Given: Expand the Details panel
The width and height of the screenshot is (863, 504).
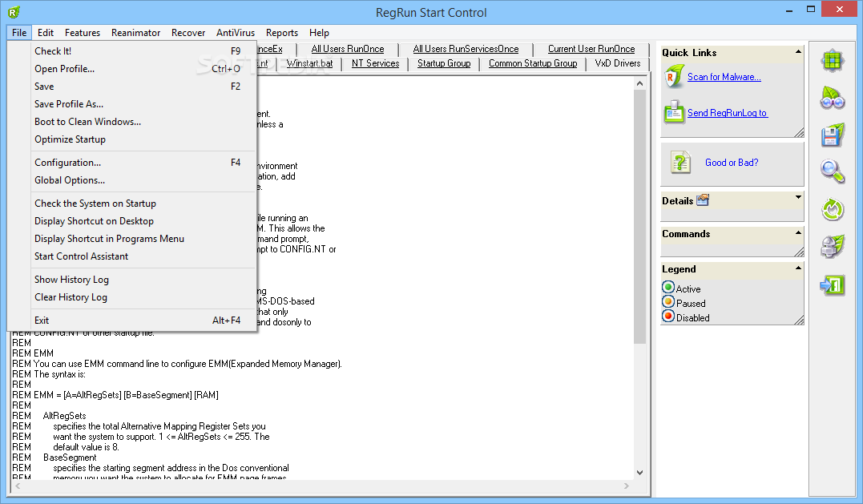Looking at the screenshot, I should coord(798,197).
